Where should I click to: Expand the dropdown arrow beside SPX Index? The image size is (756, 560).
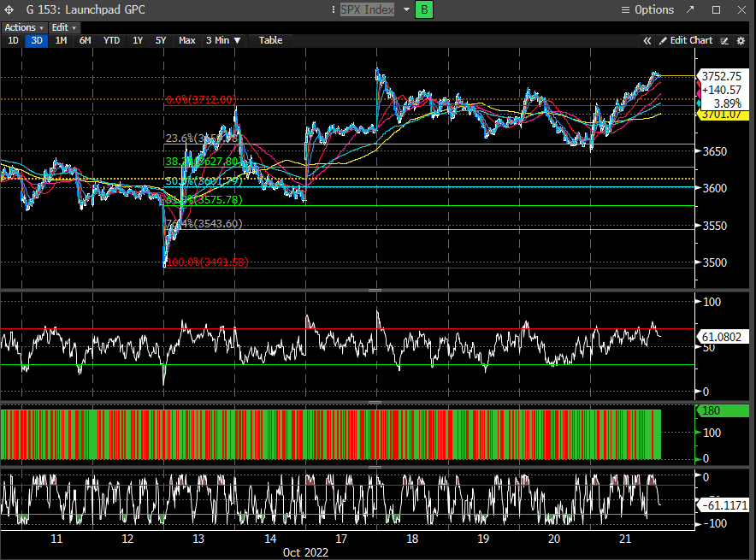[406, 9]
